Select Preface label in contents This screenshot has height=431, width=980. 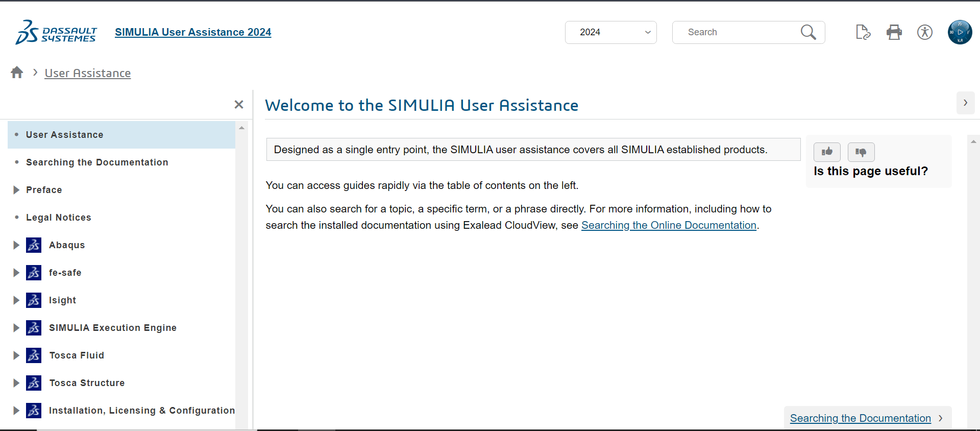(x=44, y=190)
